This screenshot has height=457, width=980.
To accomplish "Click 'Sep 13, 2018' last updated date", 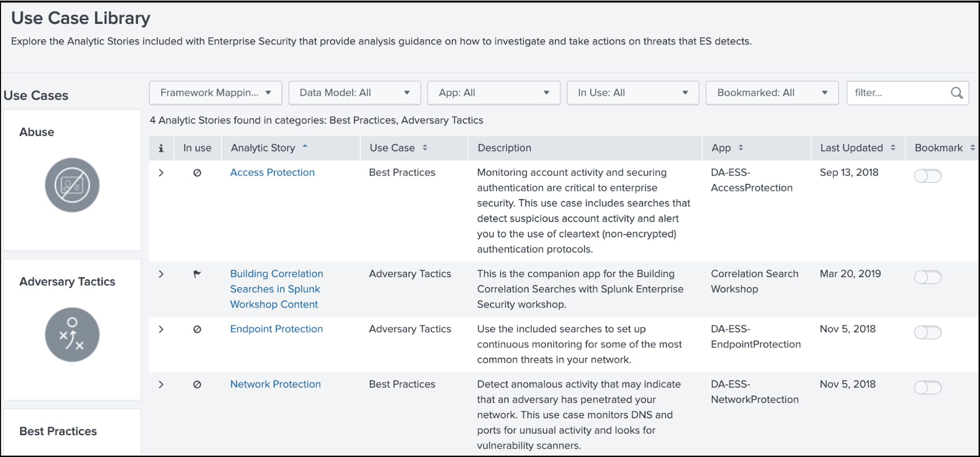I will (x=849, y=173).
